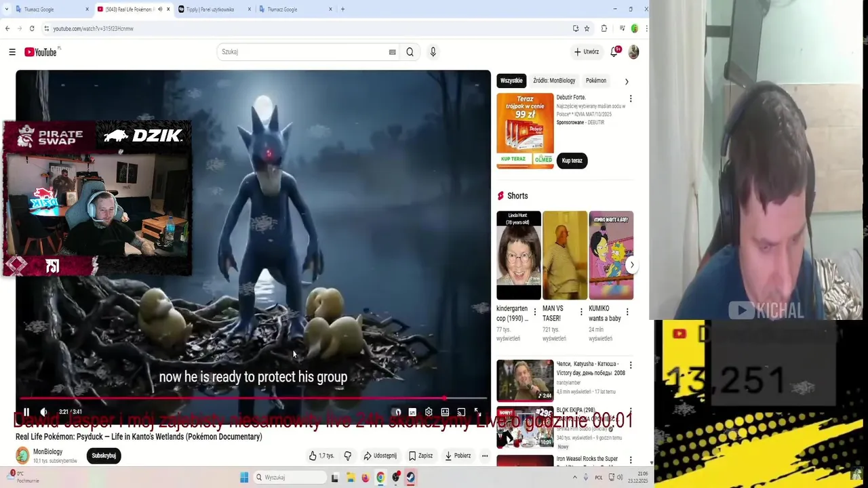Screen dimensions: 868x488
Task: Open the YouTube guide hamburger menu
Action: [x=12, y=52]
